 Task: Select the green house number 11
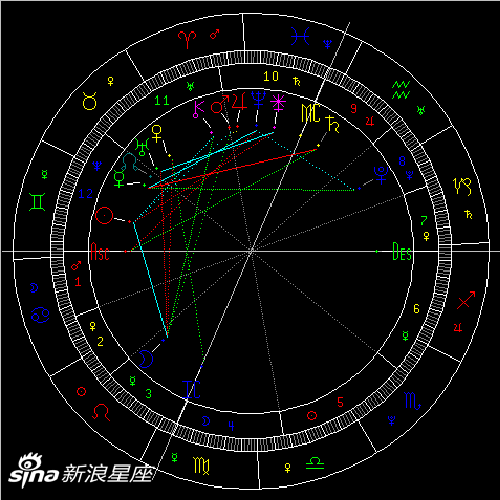coord(162,100)
